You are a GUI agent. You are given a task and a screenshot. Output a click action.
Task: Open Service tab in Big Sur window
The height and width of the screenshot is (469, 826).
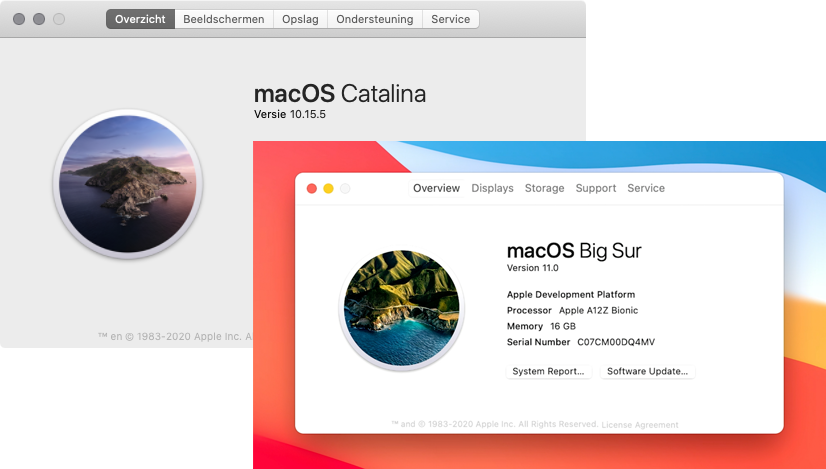(646, 188)
